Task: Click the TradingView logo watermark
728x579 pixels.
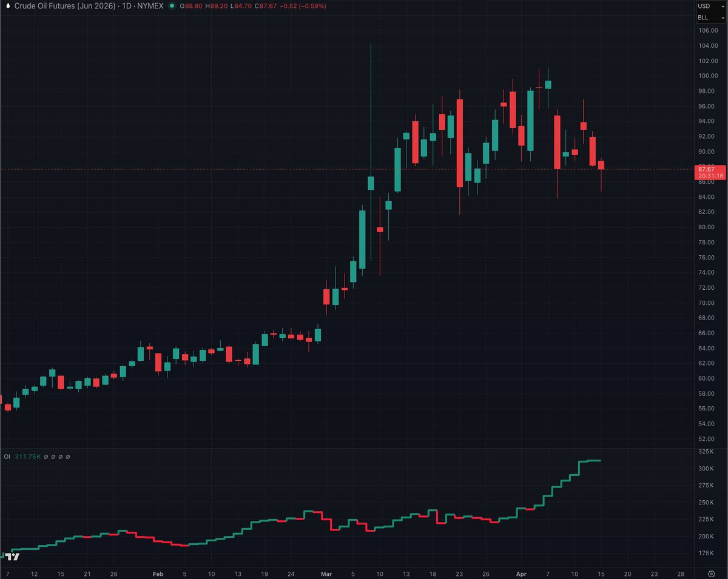Action: point(12,556)
